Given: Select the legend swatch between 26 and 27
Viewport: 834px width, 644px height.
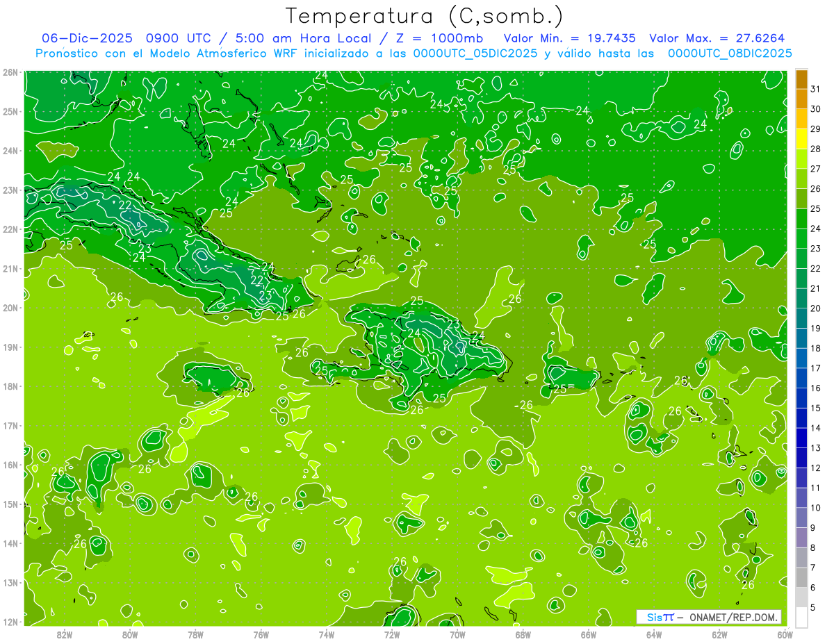Looking at the screenshot, I should coord(801,179).
